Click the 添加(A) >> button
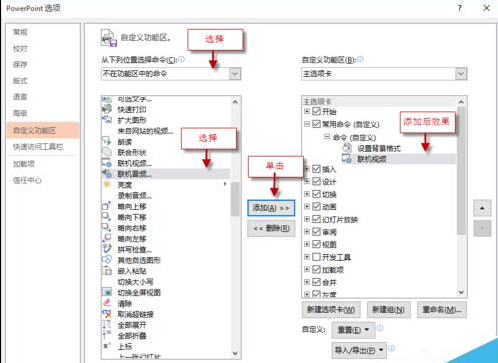498x363 pixels. coord(271,208)
